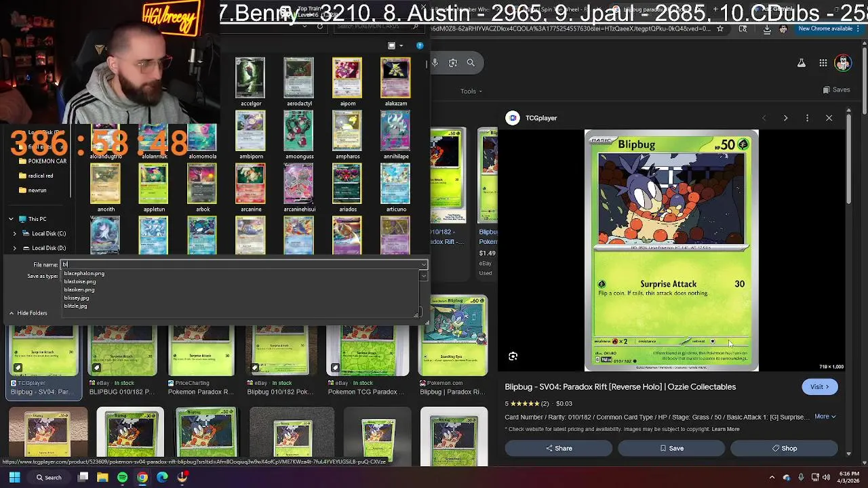Image resolution: width=868 pixels, height=488 pixels.
Task: Click the magnifier search icon
Action: pos(471,63)
